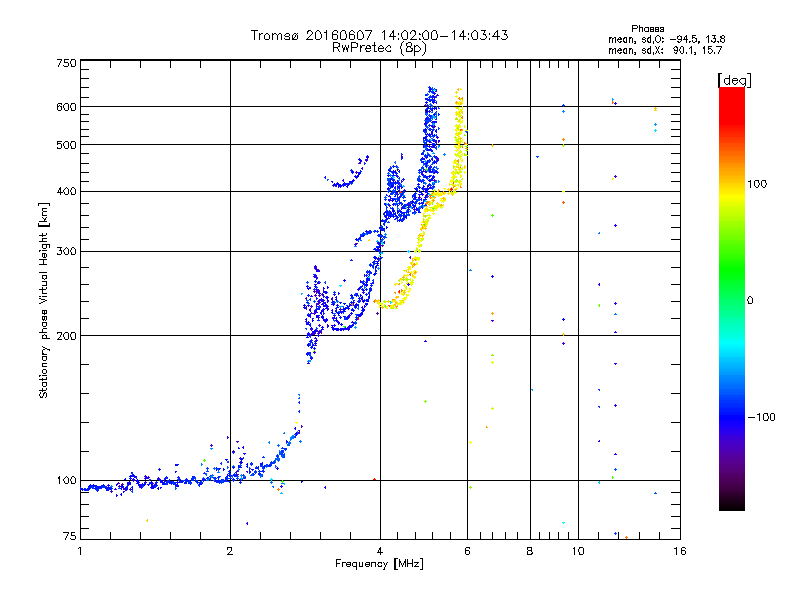Screen dimensions: 800x600
Task: Click the x-axis tick label "4"
Action: click(x=380, y=551)
